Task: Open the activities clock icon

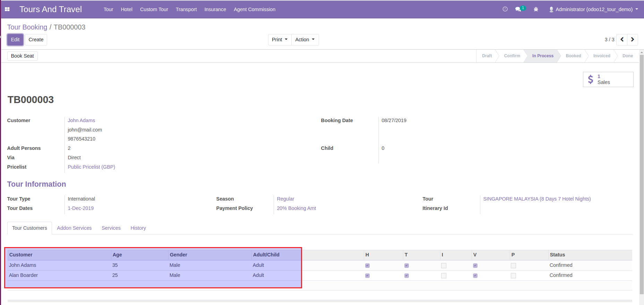Action: (505, 9)
